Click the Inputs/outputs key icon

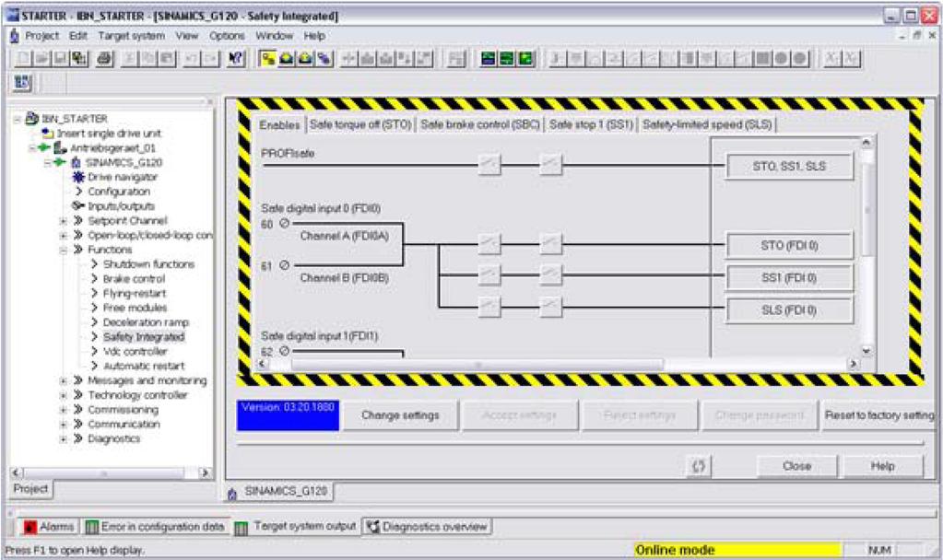click(x=78, y=205)
